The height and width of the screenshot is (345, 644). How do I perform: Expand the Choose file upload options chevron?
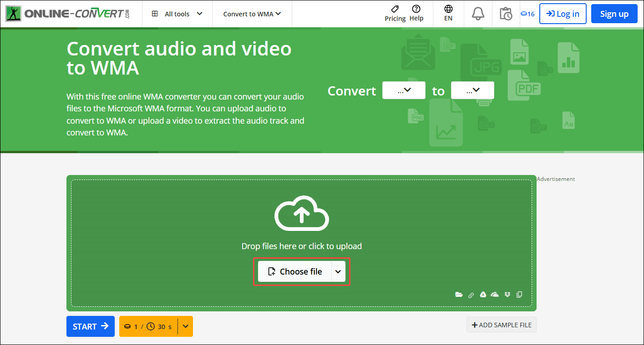(338, 271)
